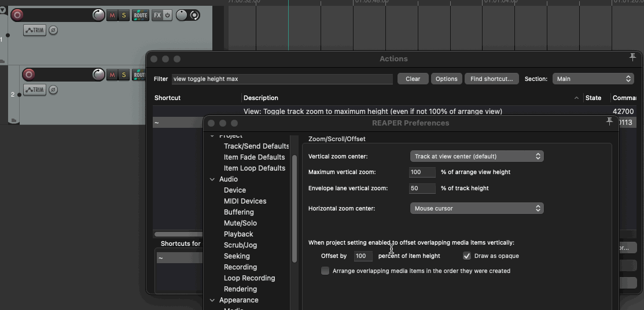Screen dimensions: 644x310
Task: Open folder icon on track 2
Action: pyautogui.click(x=13, y=121)
